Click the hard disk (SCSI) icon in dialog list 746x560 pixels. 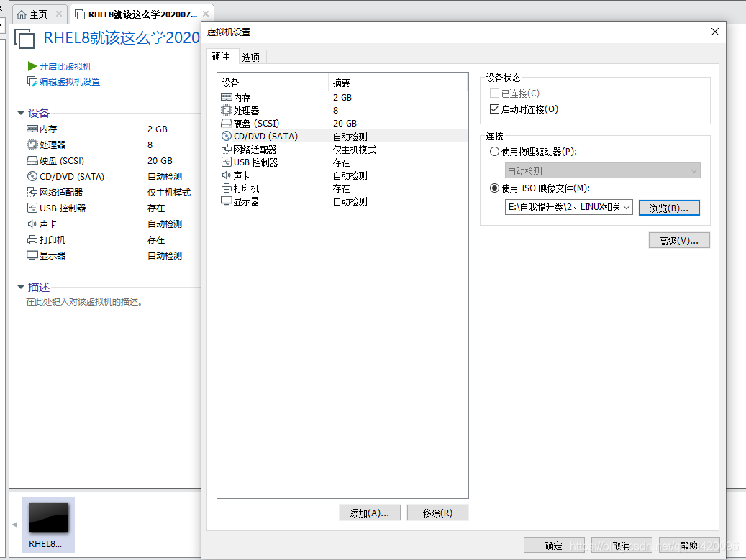(x=227, y=124)
